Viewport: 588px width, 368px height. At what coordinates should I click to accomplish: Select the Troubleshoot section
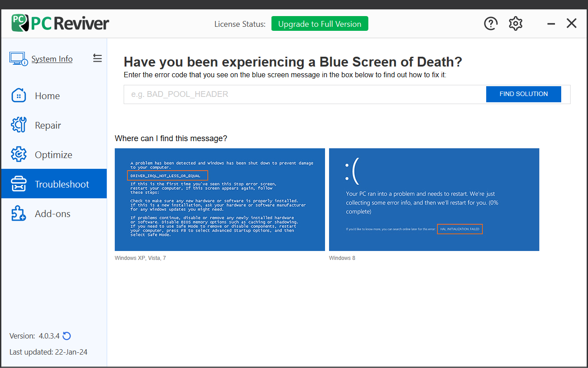pos(54,184)
